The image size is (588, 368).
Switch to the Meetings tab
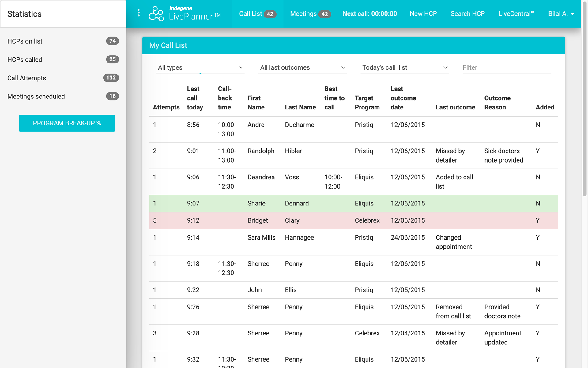coord(303,14)
